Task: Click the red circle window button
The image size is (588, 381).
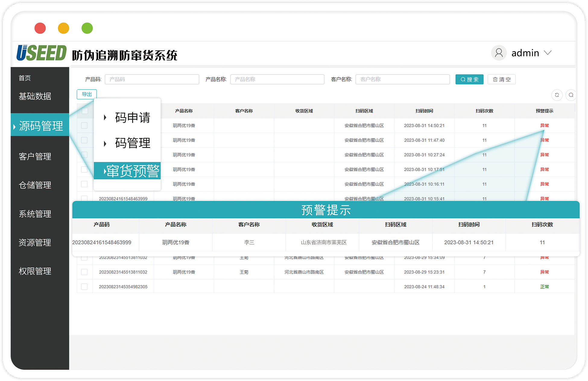Action: pyautogui.click(x=40, y=28)
